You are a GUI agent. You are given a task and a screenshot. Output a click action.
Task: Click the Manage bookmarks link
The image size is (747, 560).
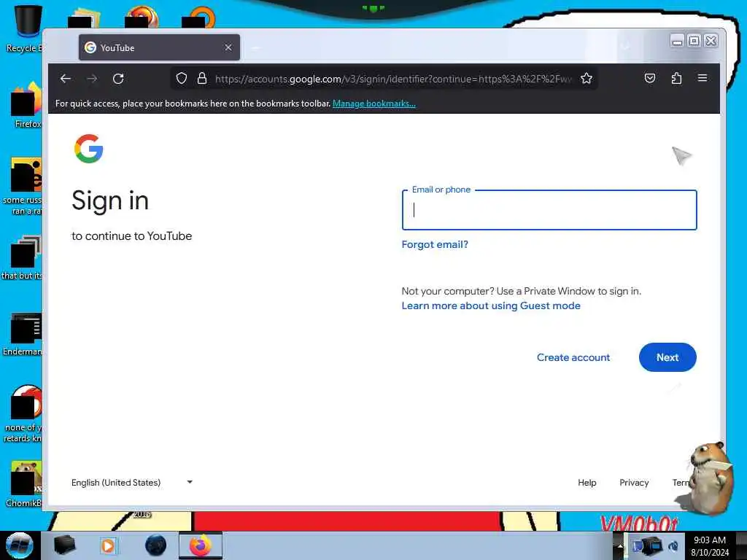point(374,104)
